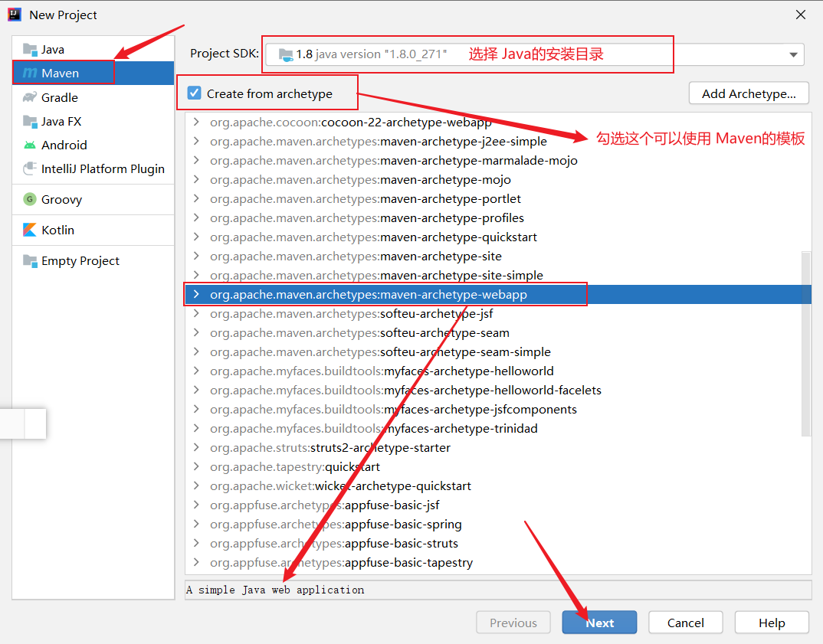Screen dimensions: 823x644
Task: Click the Next button
Action: click(x=599, y=623)
